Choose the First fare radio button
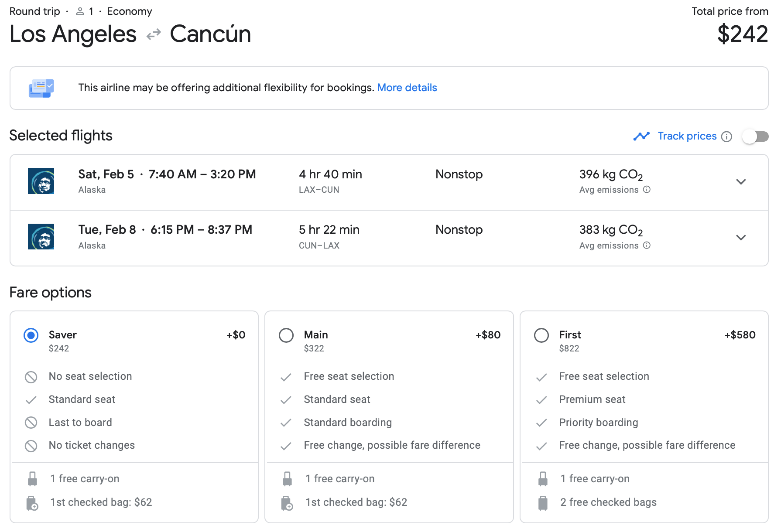The image size is (781, 532). [x=541, y=335]
